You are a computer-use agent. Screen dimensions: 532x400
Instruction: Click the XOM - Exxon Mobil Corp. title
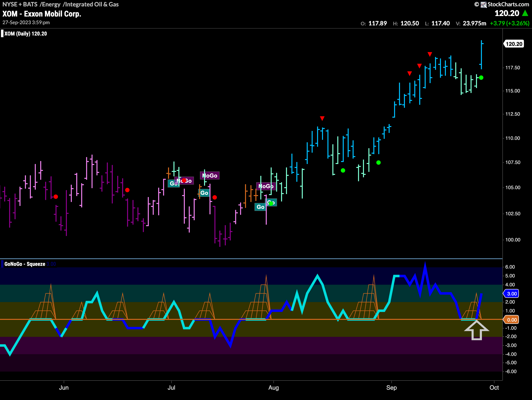[42, 14]
